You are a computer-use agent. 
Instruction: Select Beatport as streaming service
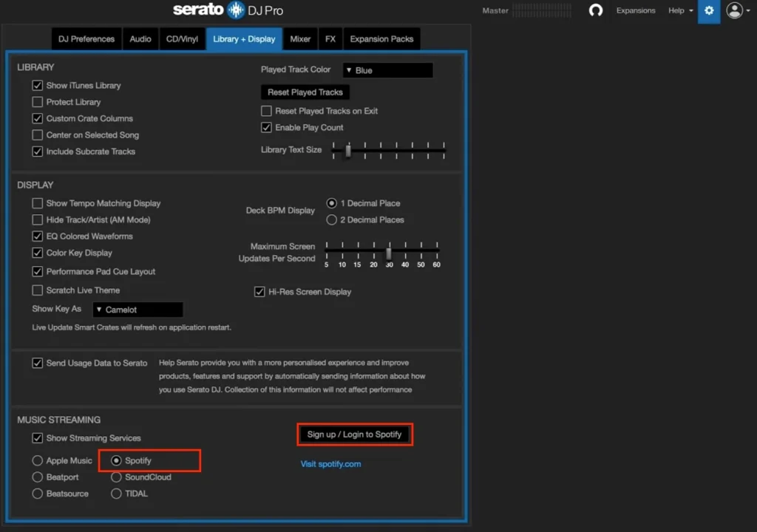click(38, 477)
